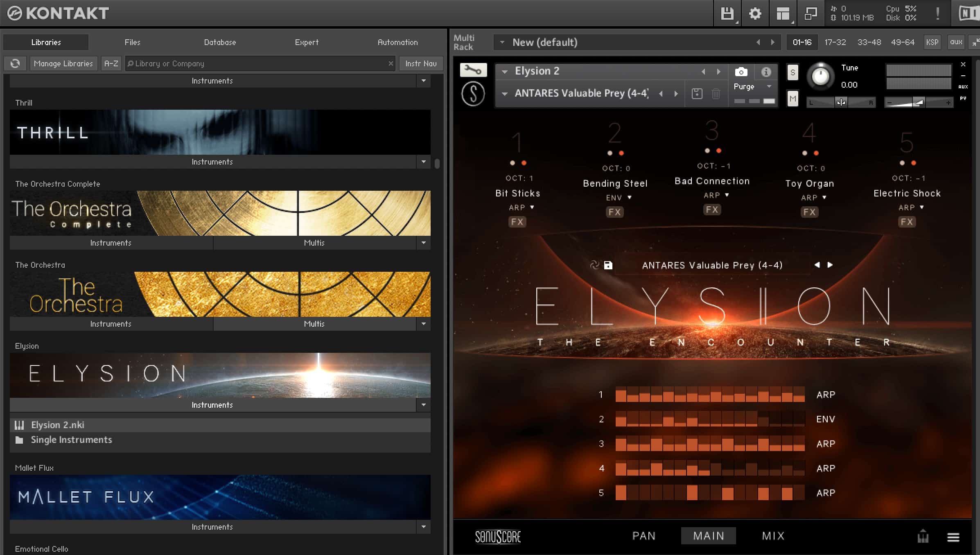
Task: Open the Single Instruments folder
Action: click(220, 440)
